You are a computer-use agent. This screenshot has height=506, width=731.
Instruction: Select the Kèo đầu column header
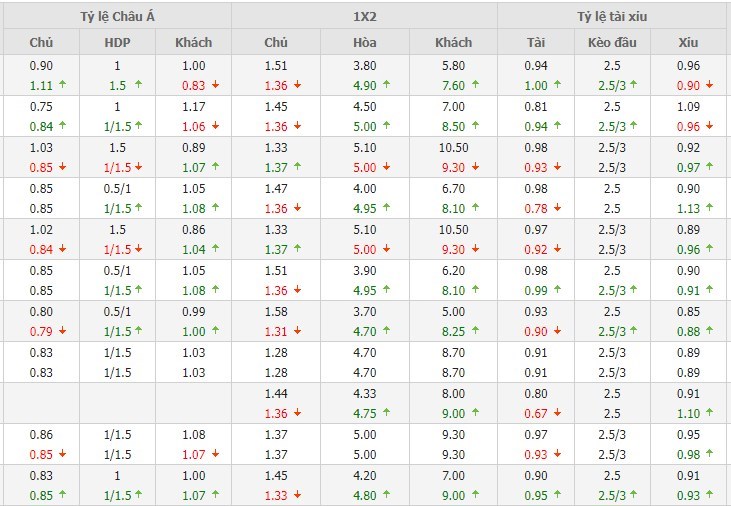coord(612,43)
